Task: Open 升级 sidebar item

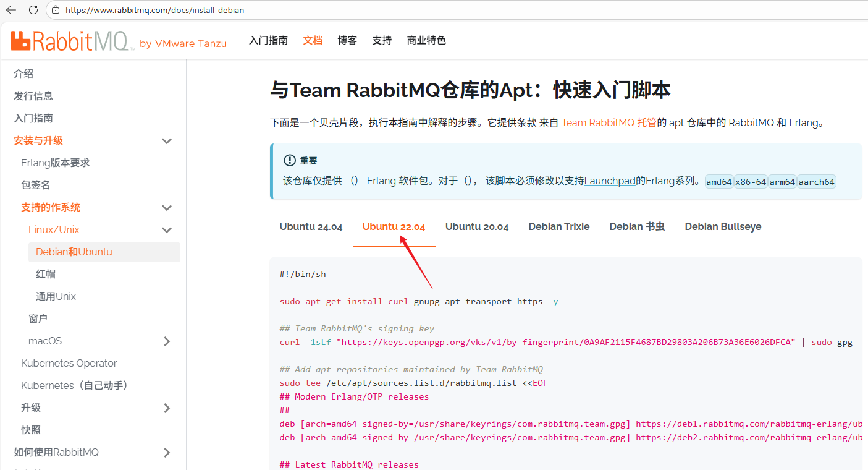Action: coord(31,408)
